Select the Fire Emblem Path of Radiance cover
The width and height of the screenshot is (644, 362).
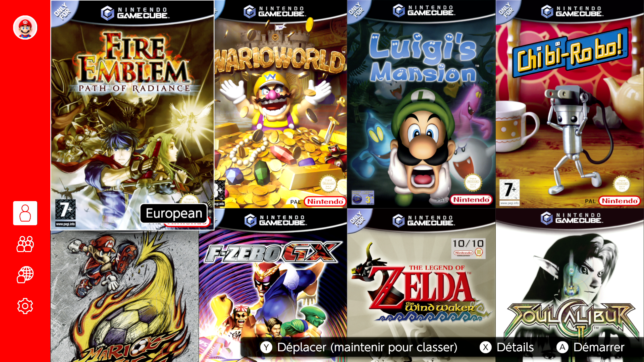(x=132, y=115)
